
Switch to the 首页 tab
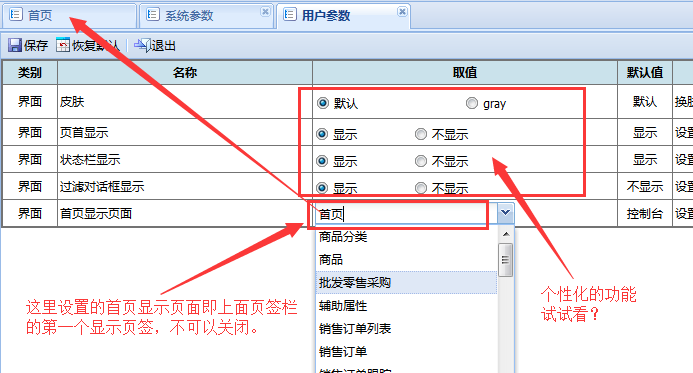(69, 16)
